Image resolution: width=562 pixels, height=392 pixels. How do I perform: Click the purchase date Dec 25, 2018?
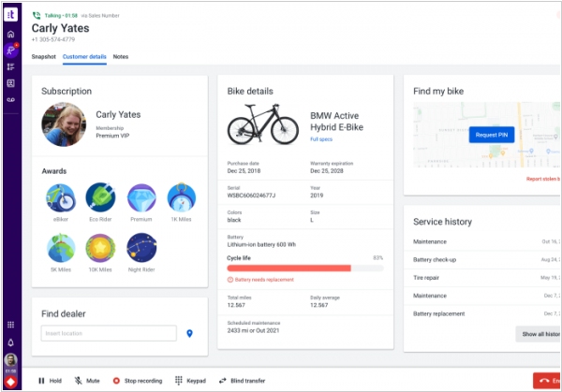244,171
